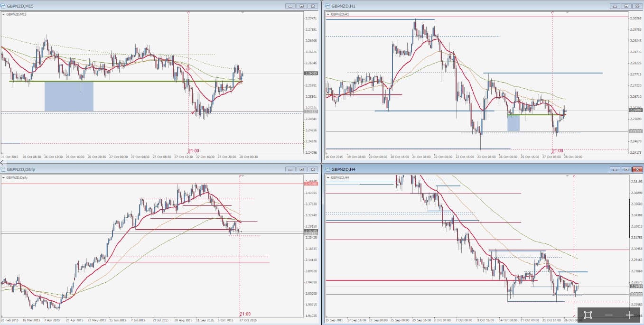Click the GBPNZD,Daily window chart icon
644x325 pixels.
pos(4,169)
